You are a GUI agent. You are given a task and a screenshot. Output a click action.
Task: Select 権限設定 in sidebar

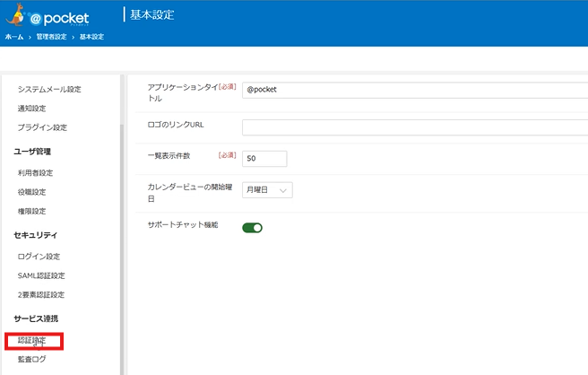pyautogui.click(x=32, y=212)
